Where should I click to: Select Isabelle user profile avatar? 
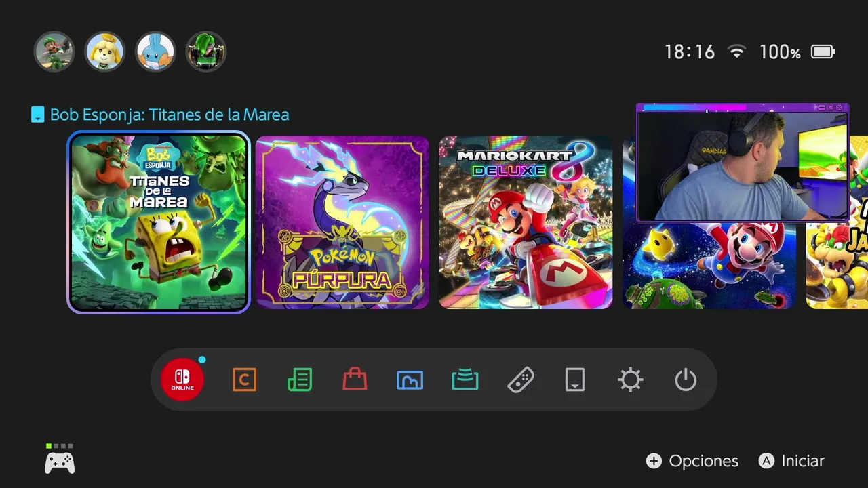click(x=104, y=52)
